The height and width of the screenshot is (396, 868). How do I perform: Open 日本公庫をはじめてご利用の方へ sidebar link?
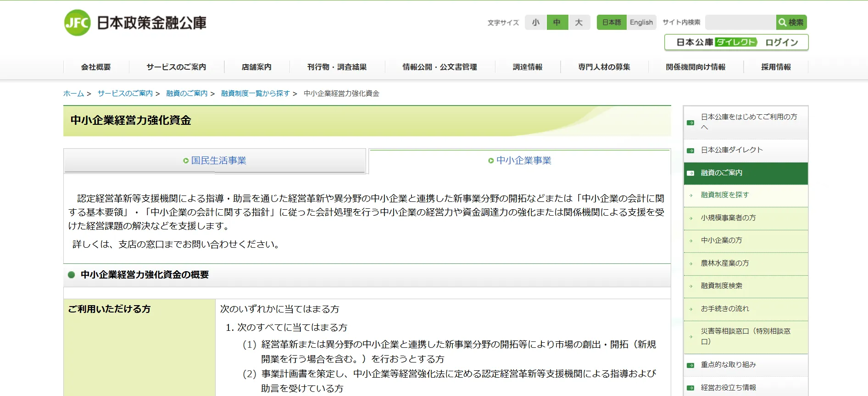click(x=746, y=123)
